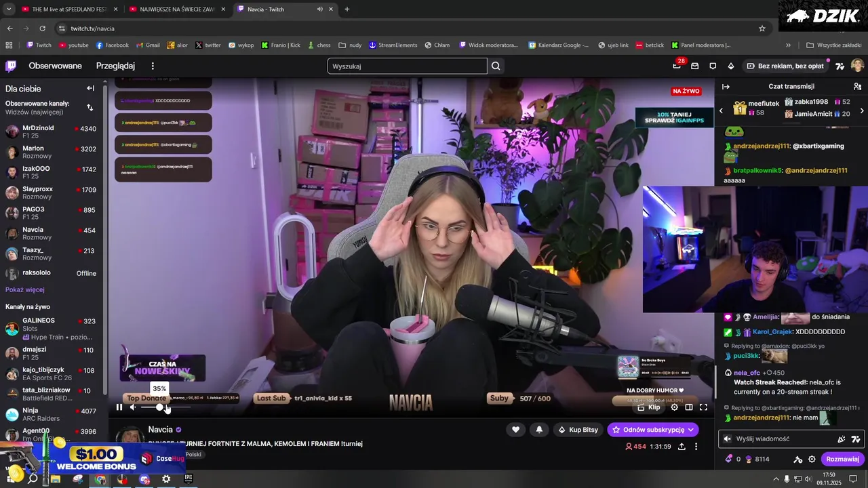The height and width of the screenshot is (488, 868).
Task: Focus the Wyszukaj search field
Action: click(x=407, y=66)
